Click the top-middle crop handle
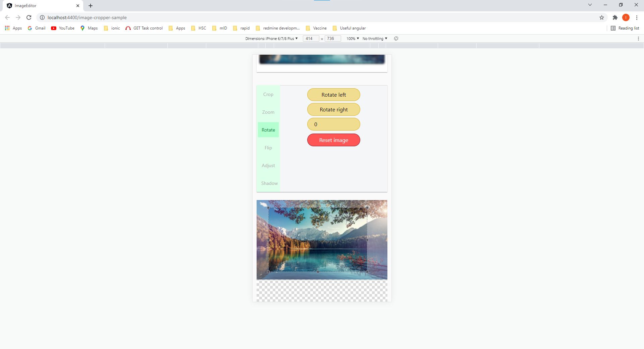Image resolution: width=644 pixels, height=349 pixels. pyautogui.click(x=318, y=208)
